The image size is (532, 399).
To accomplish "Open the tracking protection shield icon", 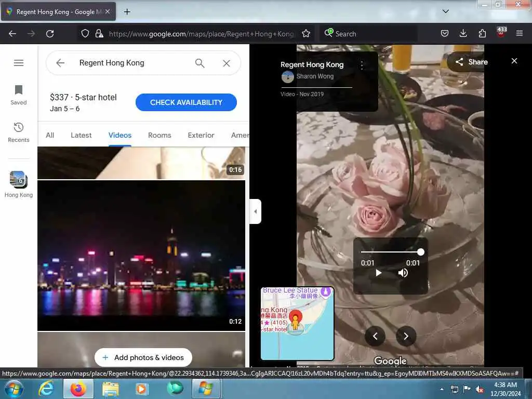I will [x=85, y=33].
